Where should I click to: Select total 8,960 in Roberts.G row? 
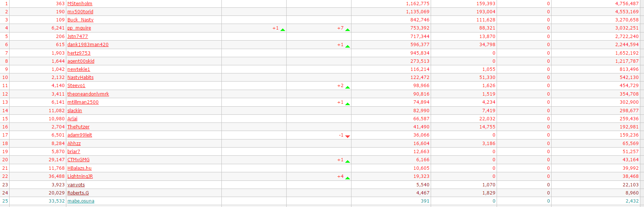coord(632,193)
